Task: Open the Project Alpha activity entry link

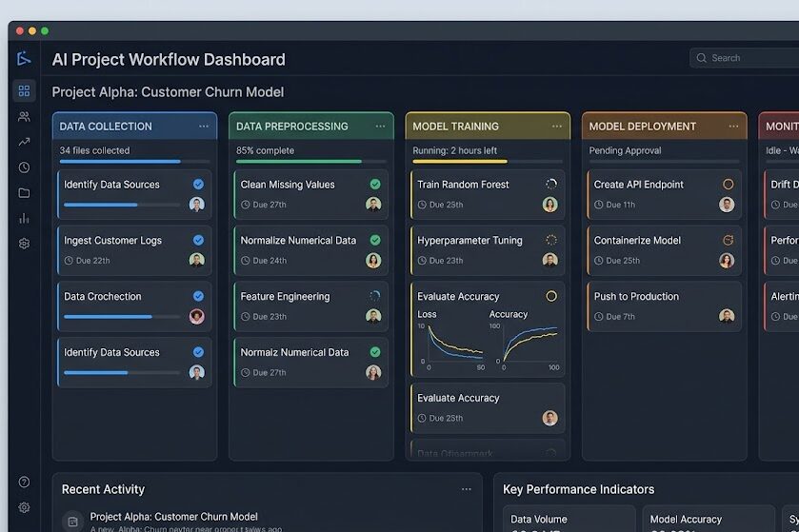Action: pyautogui.click(x=173, y=517)
